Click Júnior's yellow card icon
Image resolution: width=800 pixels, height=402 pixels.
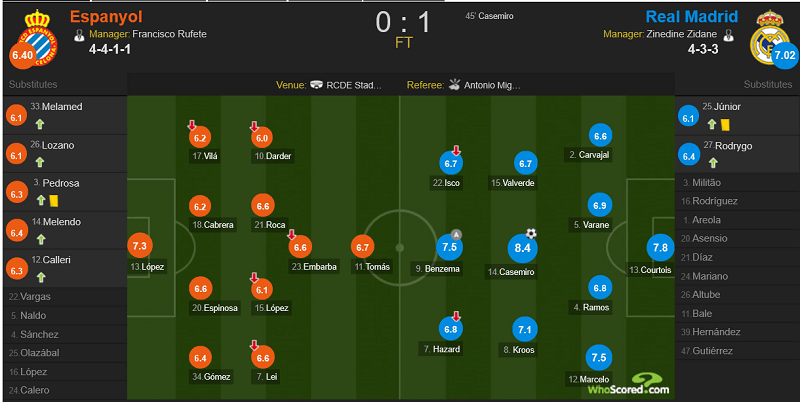click(x=725, y=124)
